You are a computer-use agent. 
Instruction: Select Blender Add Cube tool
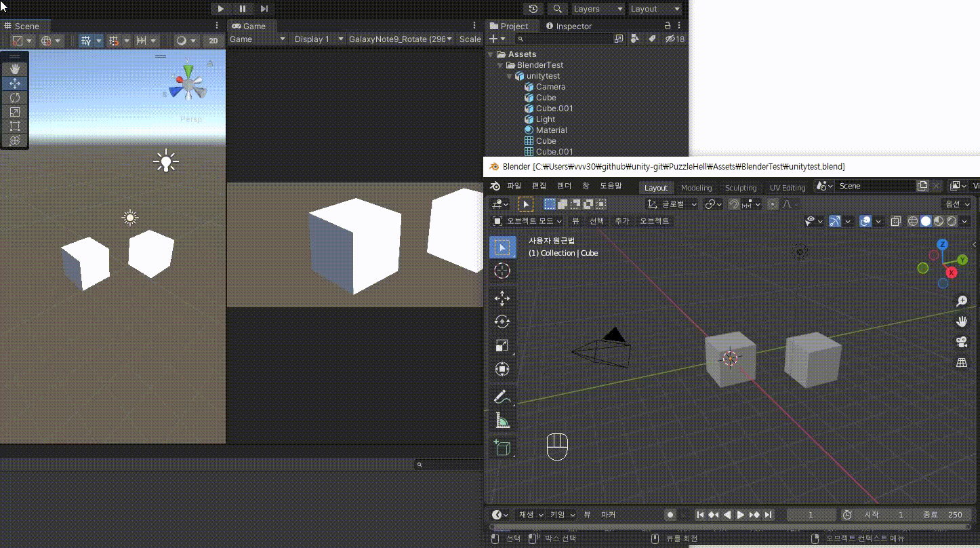tap(502, 448)
